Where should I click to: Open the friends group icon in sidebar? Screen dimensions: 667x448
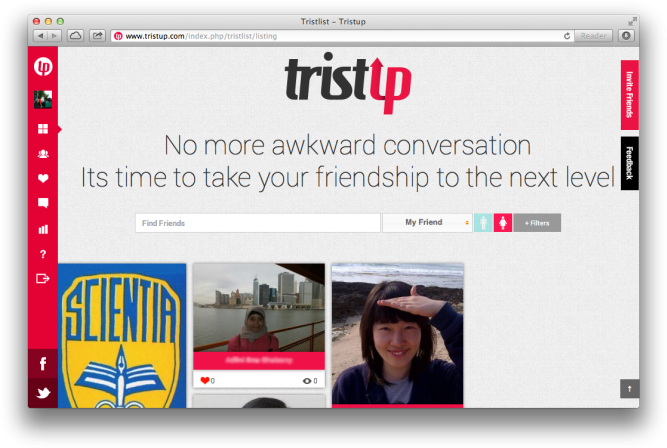pyautogui.click(x=43, y=154)
